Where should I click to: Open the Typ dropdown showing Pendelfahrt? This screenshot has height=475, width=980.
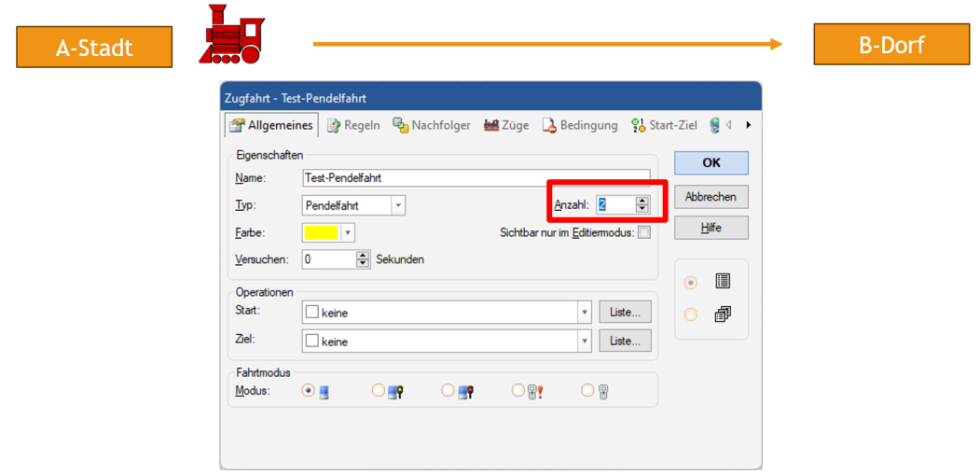[398, 205]
